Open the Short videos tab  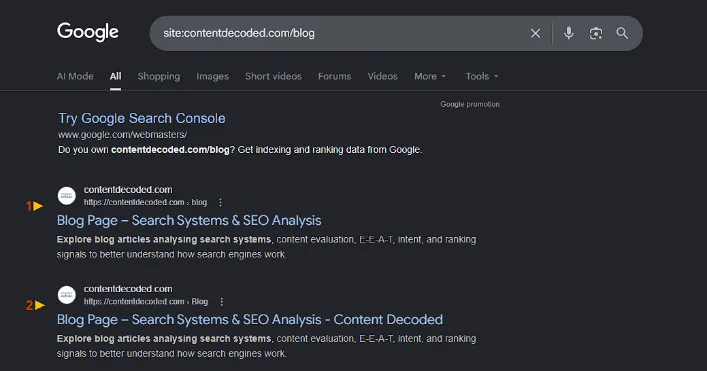[x=273, y=76]
